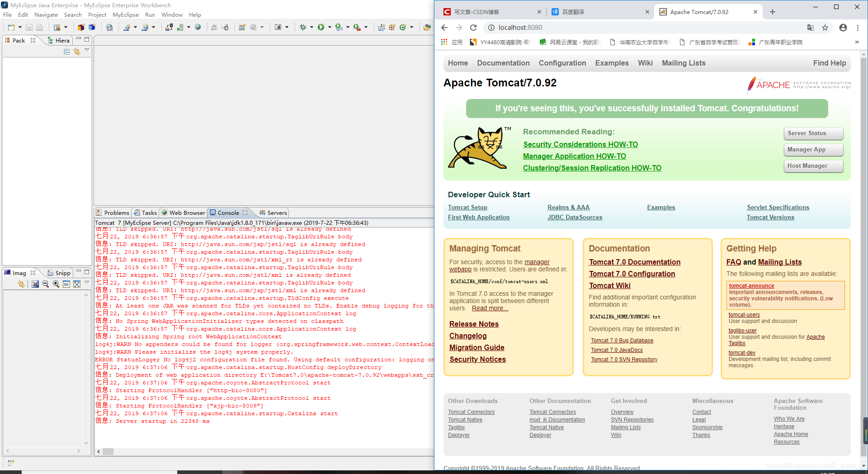Viewport: 868px width, 474px height.
Task: Open the Window menu in MyEclipse
Action: coord(172,15)
